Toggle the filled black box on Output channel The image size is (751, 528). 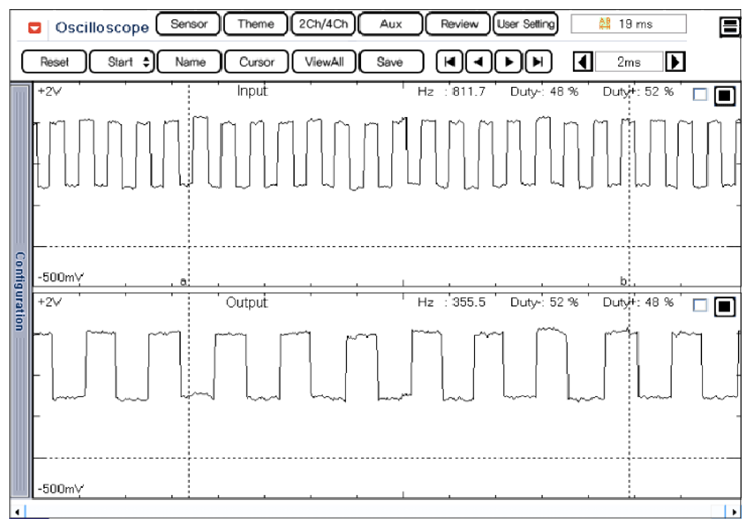click(725, 306)
